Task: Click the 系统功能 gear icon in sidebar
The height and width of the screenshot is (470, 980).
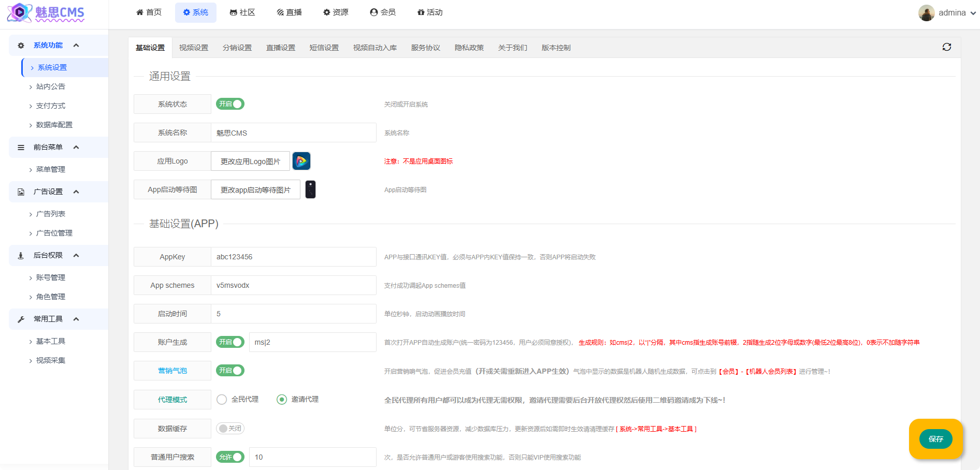Action: click(21, 45)
